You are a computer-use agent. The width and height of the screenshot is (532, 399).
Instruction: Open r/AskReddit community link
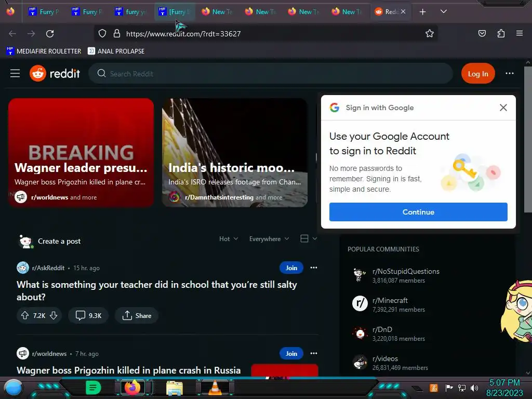coord(48,268)
